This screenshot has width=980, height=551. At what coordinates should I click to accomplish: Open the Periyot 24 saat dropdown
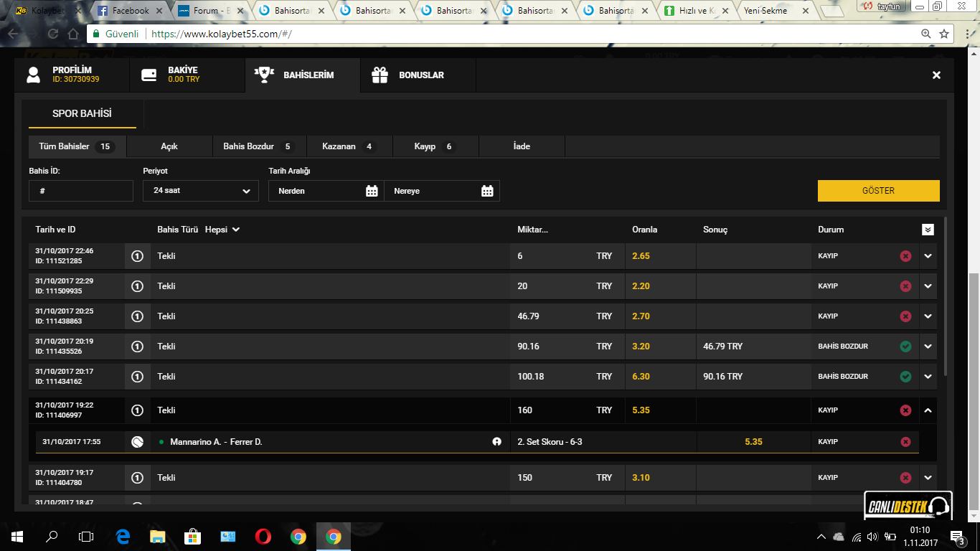click(201, 191)
